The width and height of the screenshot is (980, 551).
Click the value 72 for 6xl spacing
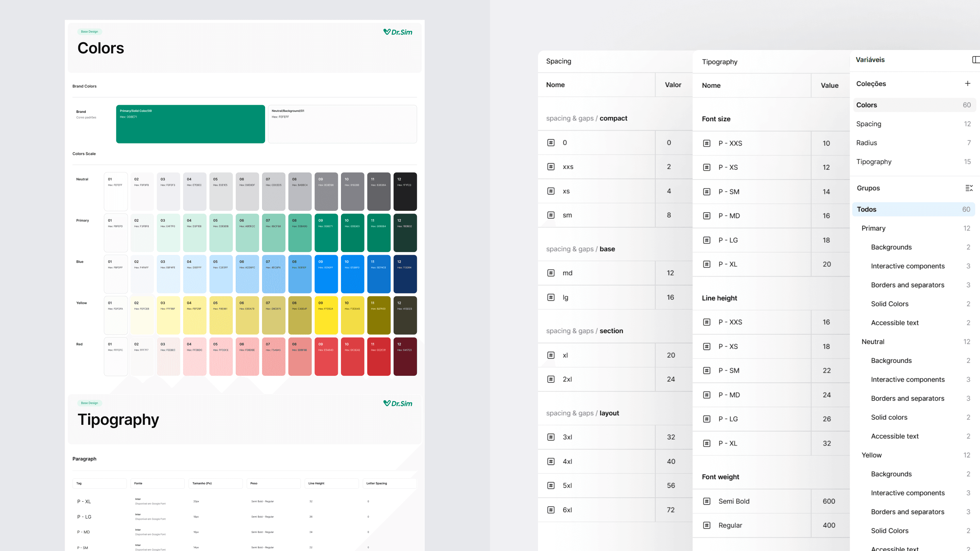tap(670, 510)
